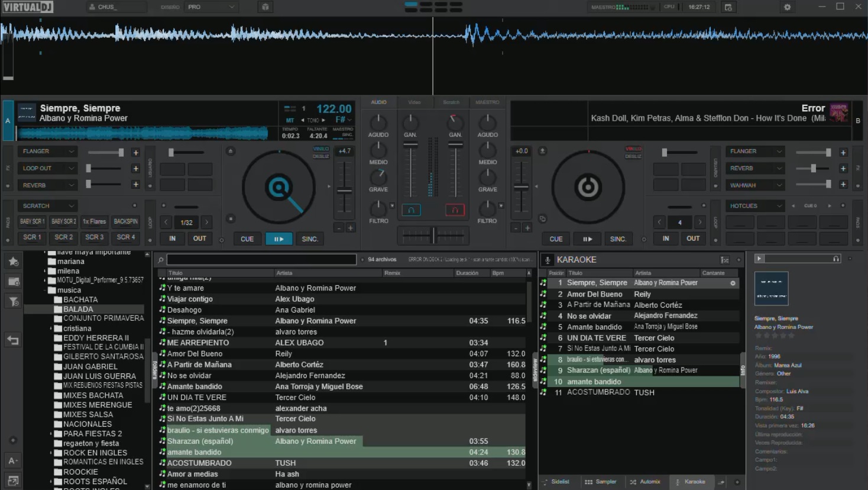Click the plus button beside the deck A REVERB effect

coord(135,185)
